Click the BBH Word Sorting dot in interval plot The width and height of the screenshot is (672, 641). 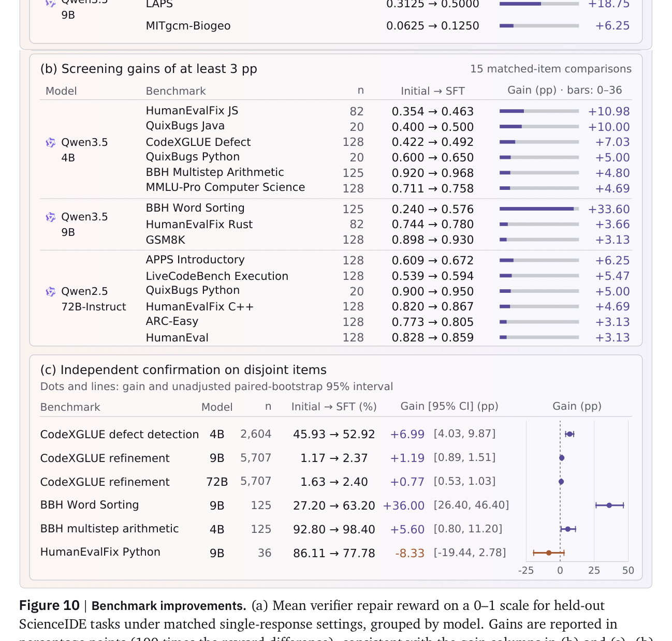609,505
